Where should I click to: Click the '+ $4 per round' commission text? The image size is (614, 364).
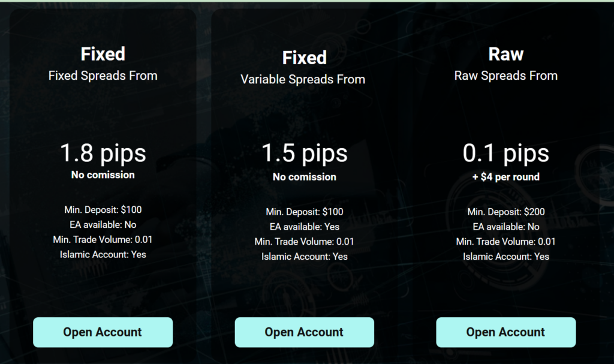[505, 177]
